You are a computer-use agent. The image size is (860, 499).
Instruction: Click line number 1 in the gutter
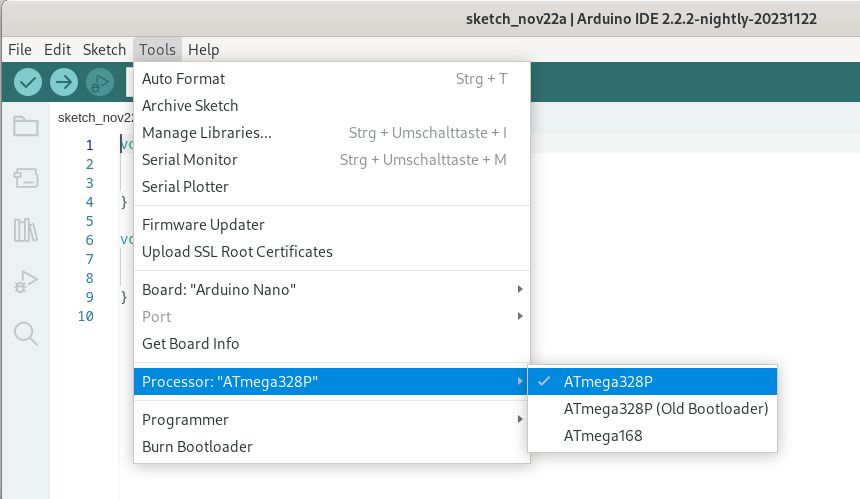click(89, 145)
